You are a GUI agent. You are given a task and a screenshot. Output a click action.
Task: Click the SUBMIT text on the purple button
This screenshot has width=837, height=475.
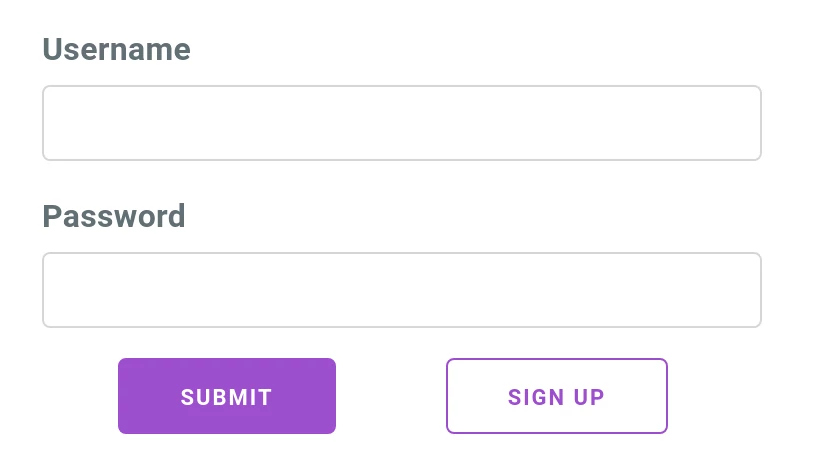[226, 397]
